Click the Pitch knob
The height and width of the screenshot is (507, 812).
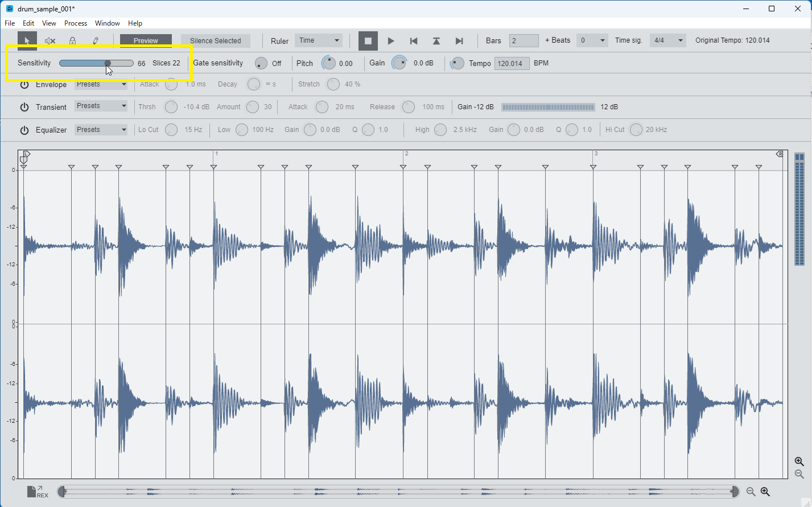click(x=329, y=63)
